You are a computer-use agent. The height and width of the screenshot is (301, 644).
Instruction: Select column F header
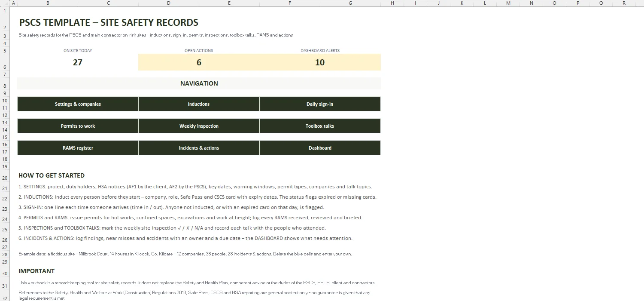[290, 3]
